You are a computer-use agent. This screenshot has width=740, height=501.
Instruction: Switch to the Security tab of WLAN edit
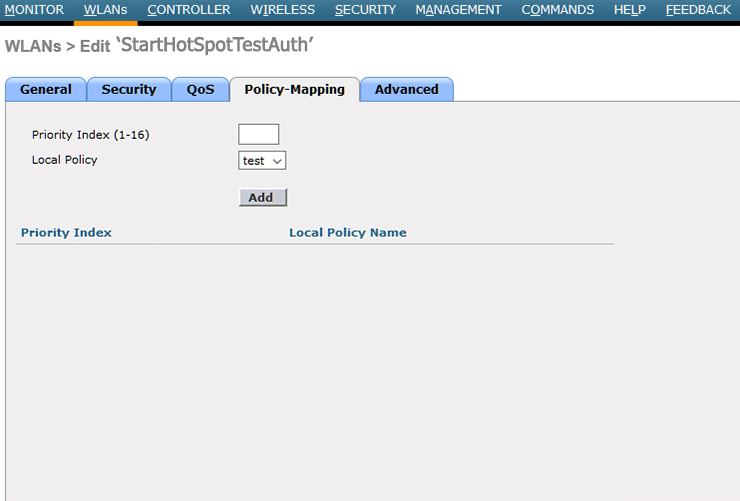point(129,89)
